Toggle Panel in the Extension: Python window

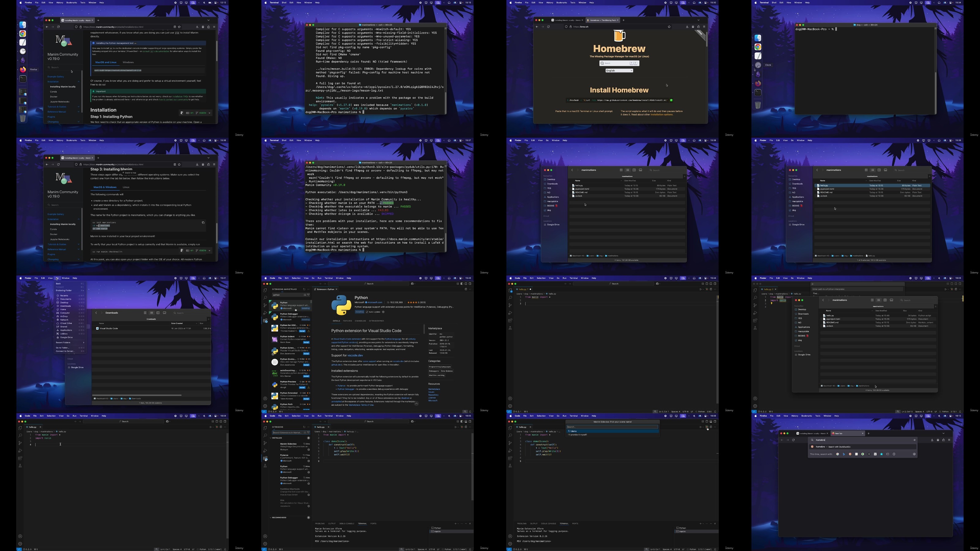tap(466, 284)
